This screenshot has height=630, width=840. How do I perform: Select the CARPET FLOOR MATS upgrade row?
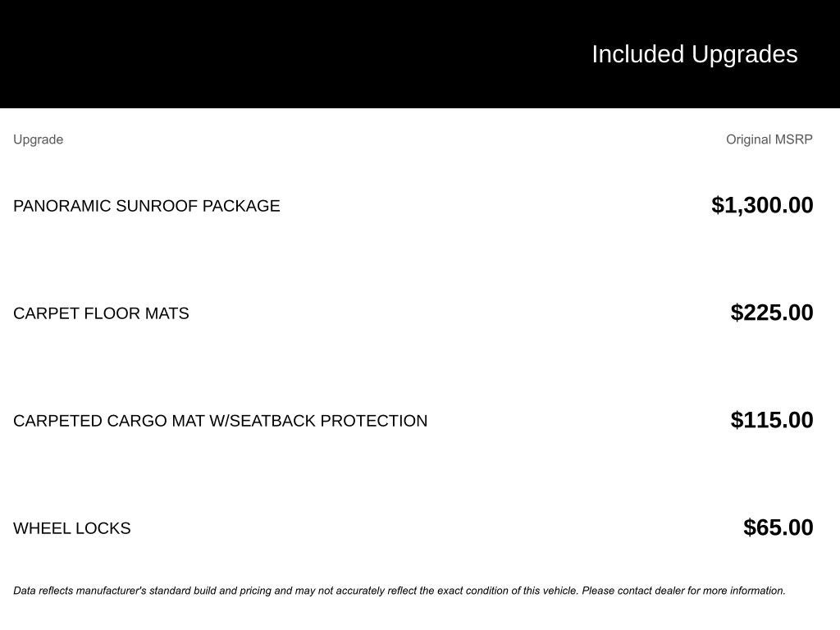coord(413,313)
